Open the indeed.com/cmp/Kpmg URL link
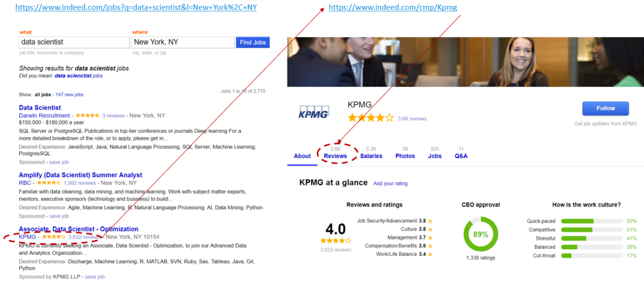The image size is (644, 282). point(393,8)
